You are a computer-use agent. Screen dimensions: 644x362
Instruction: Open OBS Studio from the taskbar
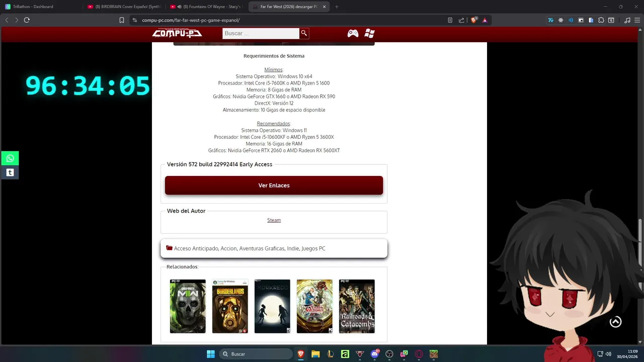(x=389, y=354)
